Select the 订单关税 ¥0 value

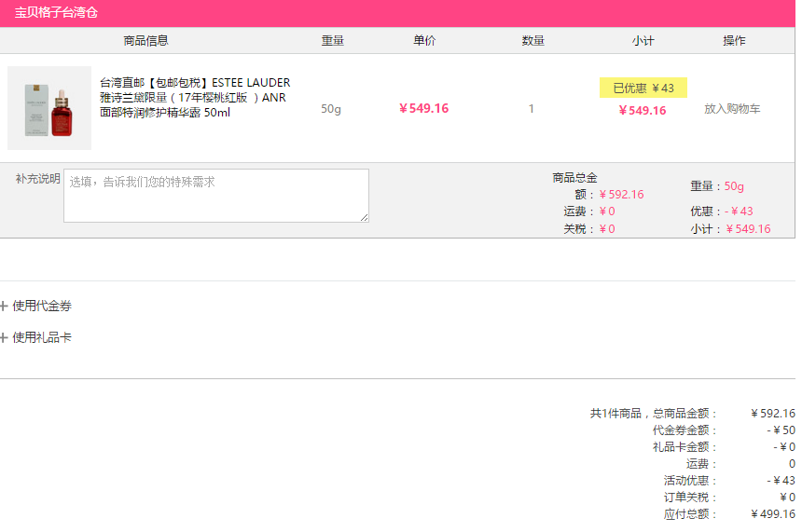[788, 497]
